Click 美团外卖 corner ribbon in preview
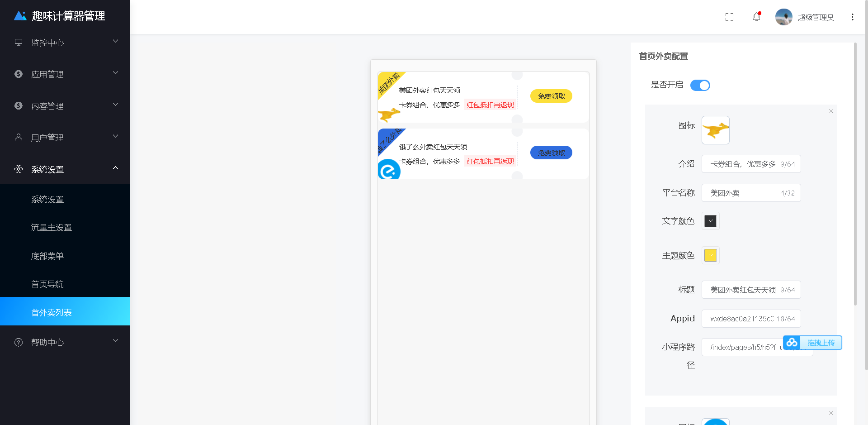Viewport: 868px width, 425px height. click(390, 84)
